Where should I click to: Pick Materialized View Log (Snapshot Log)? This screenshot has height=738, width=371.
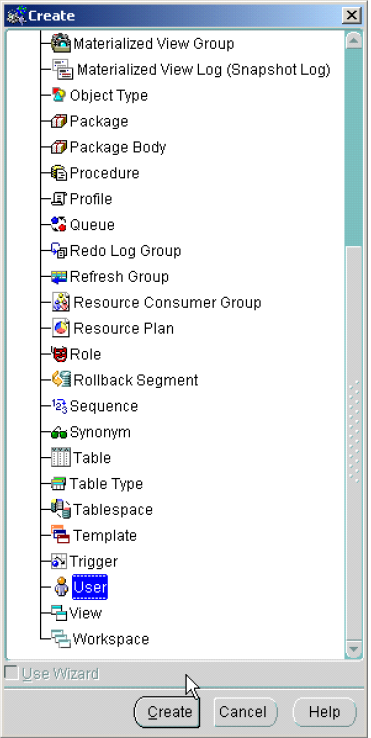[x=203, y=70]
